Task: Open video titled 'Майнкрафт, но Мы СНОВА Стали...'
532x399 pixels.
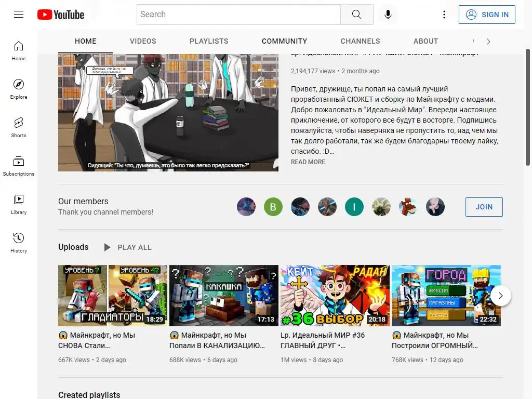Action: coord(97,340)
